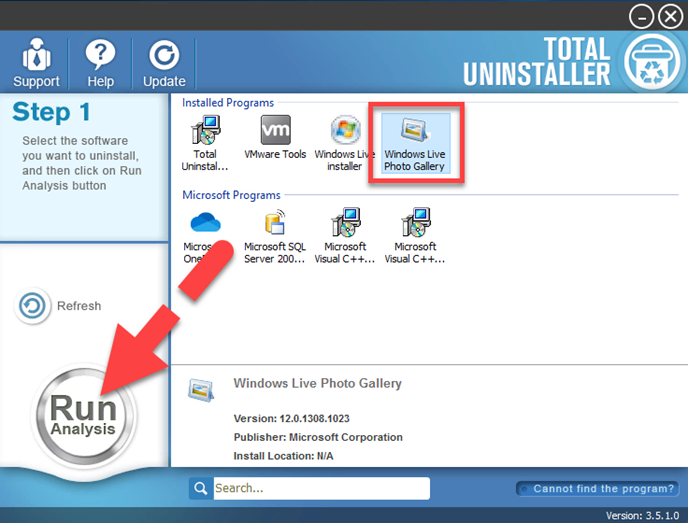Click the Total Uninstaller recycle bin logo
The height and width of the screenshot is (523, 688).
(652, 62)
